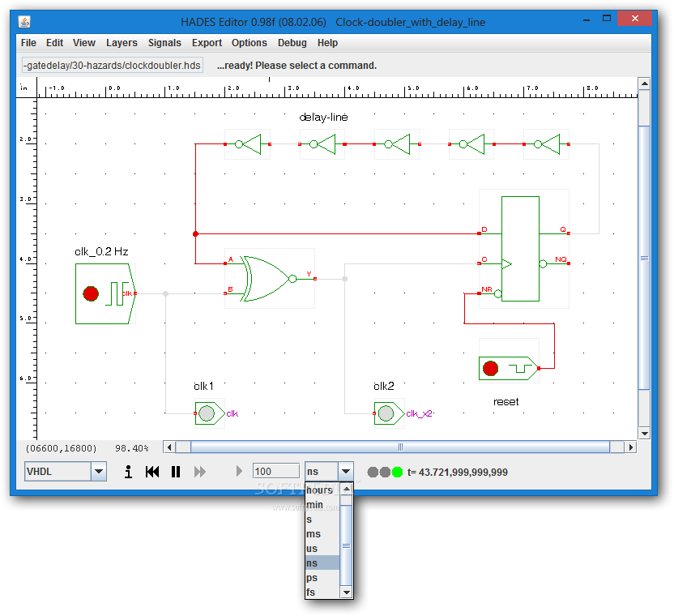This screenshot has height=616, width=674.
Task: Rewind the simulation to start
Action: pos(152,472)
